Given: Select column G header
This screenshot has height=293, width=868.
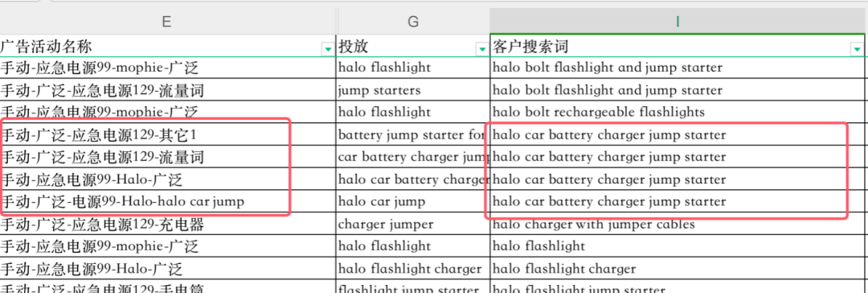Looking at the screenshot, I should (413, 21).
